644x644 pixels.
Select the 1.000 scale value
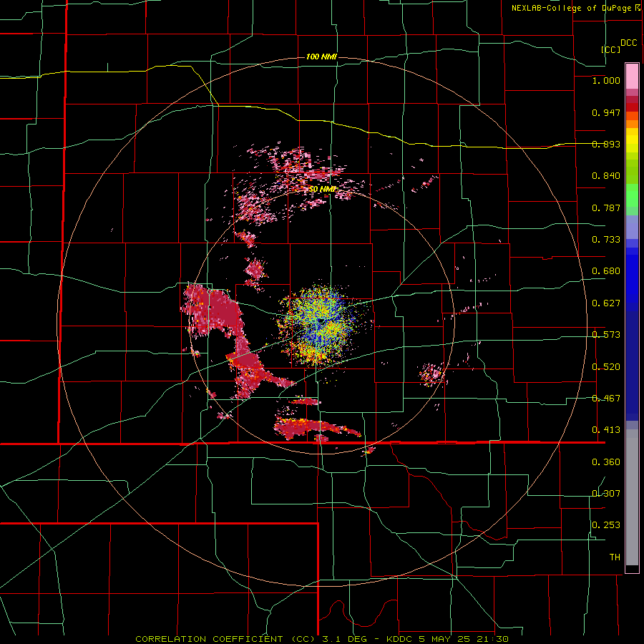click(x=606, y=80)
